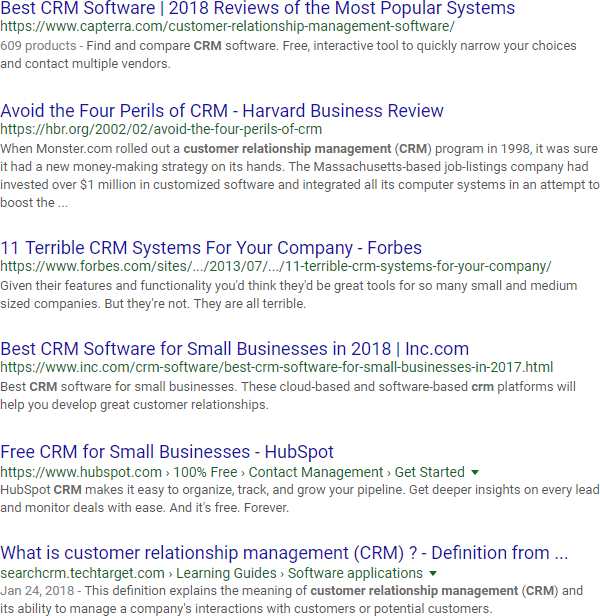Expand the dropdown arrow next to Get Started

click(x=475, y=471)
